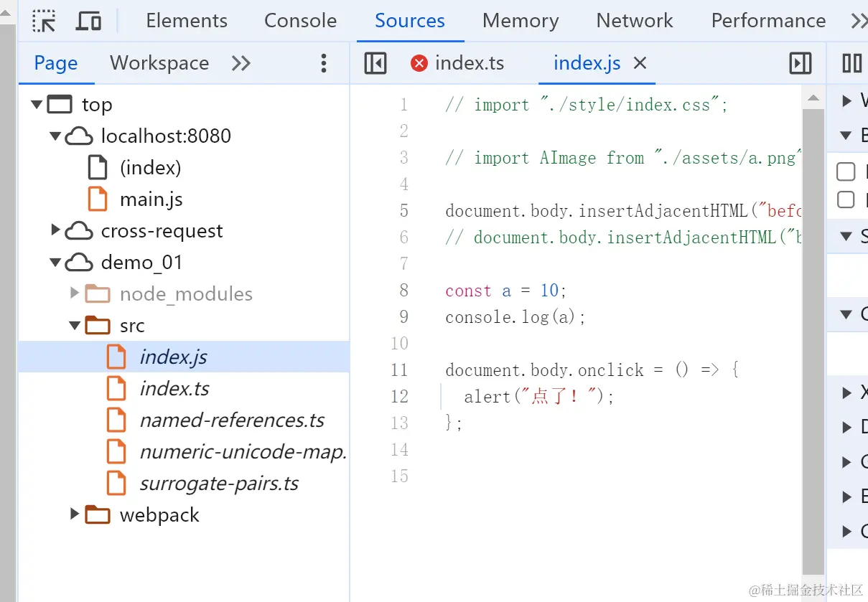Show more navigator tabs chevron
This screenshot has height=602, width=868.
point(241,64)
